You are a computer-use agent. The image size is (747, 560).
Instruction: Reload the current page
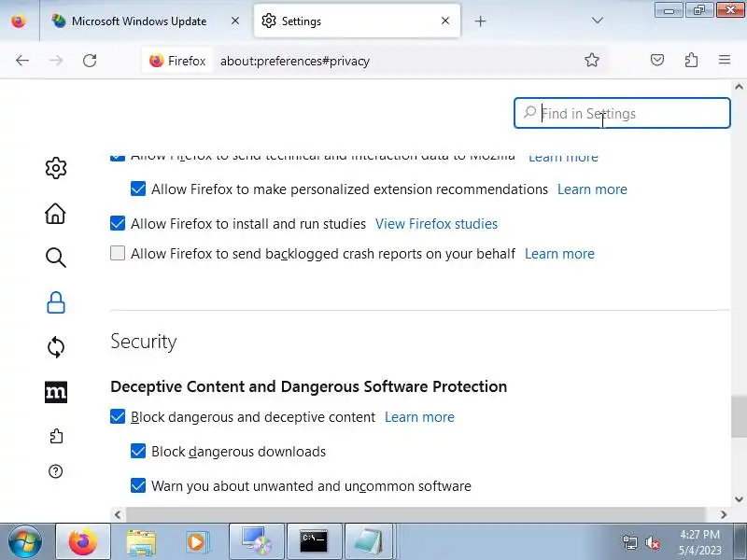pyautogui.click(x=90, y=61)
